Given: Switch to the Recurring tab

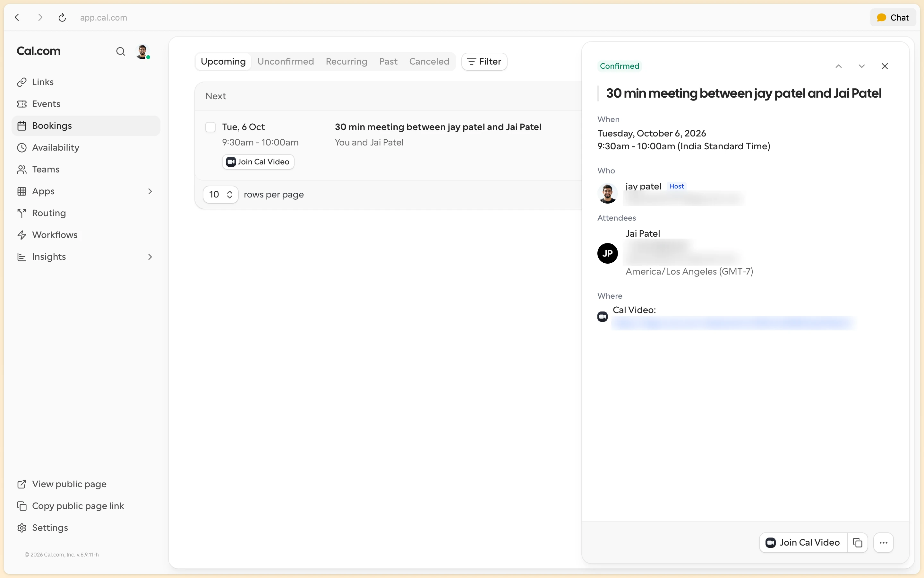Looking at the screenshot, I should coord(346,62).
